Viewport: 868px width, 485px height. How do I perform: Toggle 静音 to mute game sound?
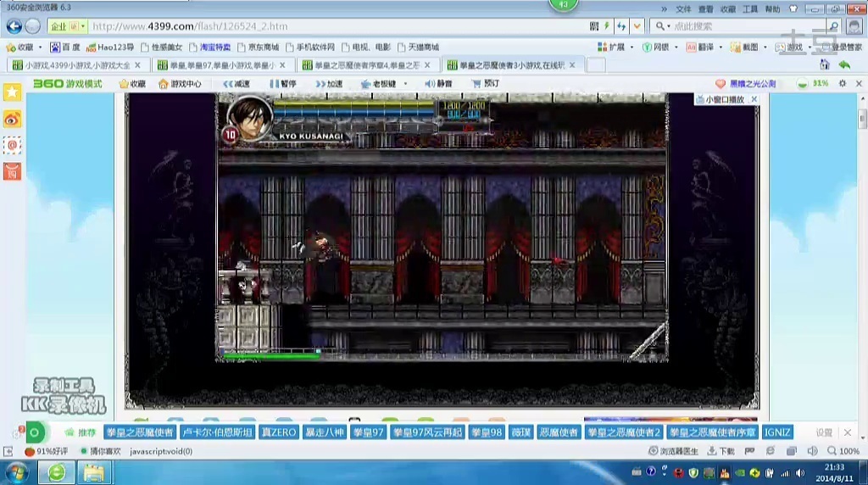click(438, 84)
